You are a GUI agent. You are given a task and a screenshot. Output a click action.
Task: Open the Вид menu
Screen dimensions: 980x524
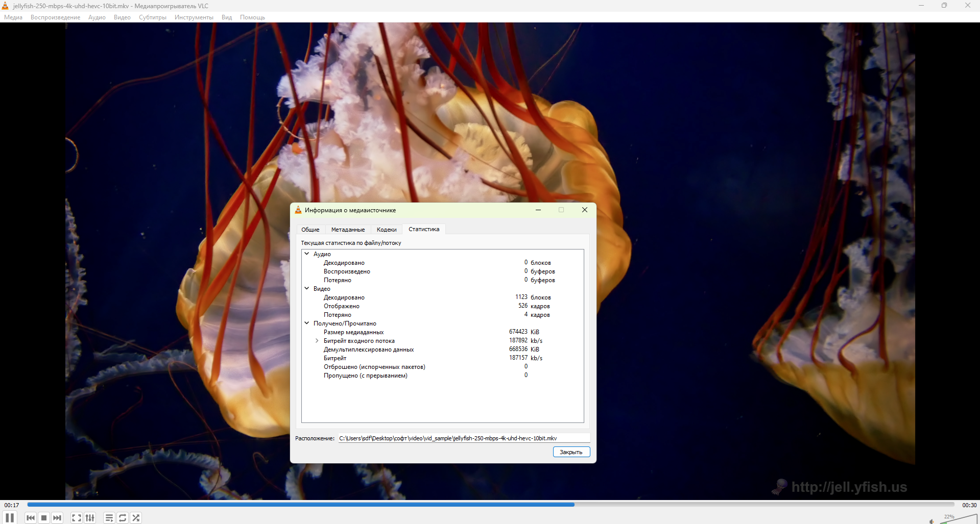(x=227, y=17)
